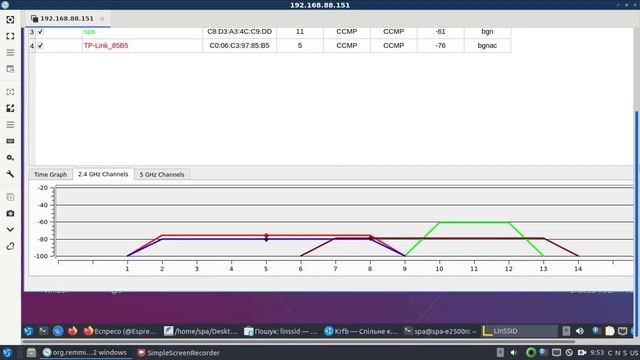Open Firefox icon in remote taskbar

point(73,331)
